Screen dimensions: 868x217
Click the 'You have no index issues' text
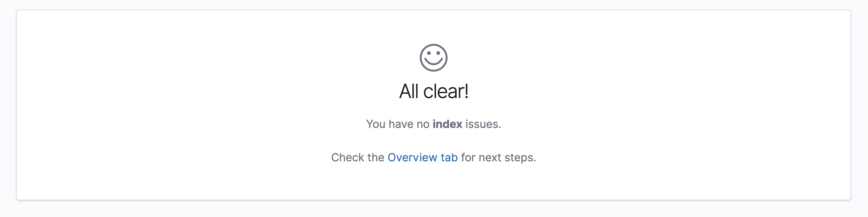click(434, 124)
